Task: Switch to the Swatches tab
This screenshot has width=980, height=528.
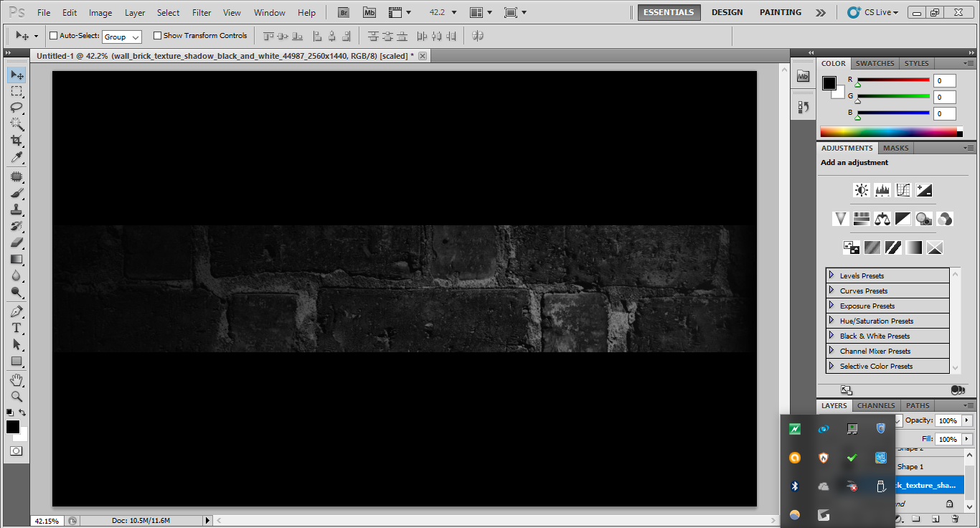Action: [875, 63]
